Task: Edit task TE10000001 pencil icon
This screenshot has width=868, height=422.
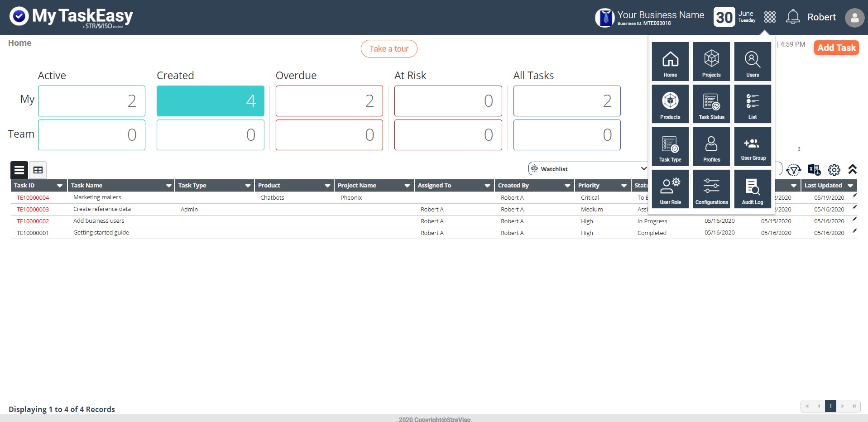Action: click(854, 231)
